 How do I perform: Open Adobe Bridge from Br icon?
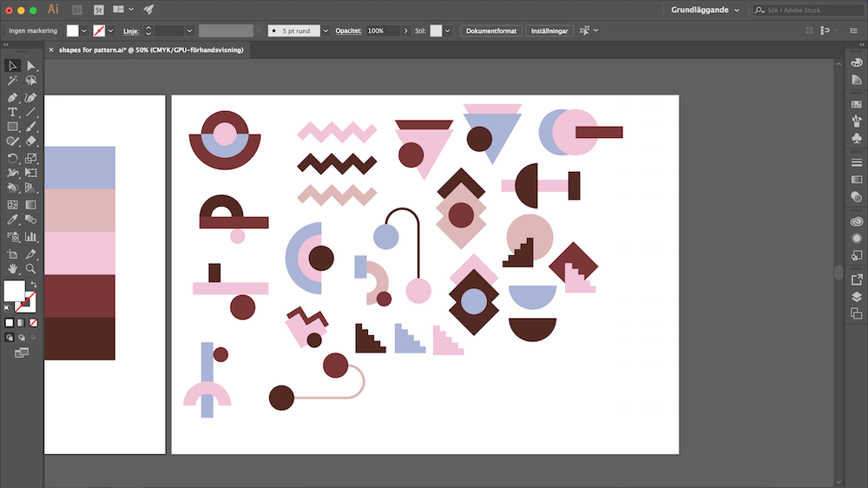(77, 10)
